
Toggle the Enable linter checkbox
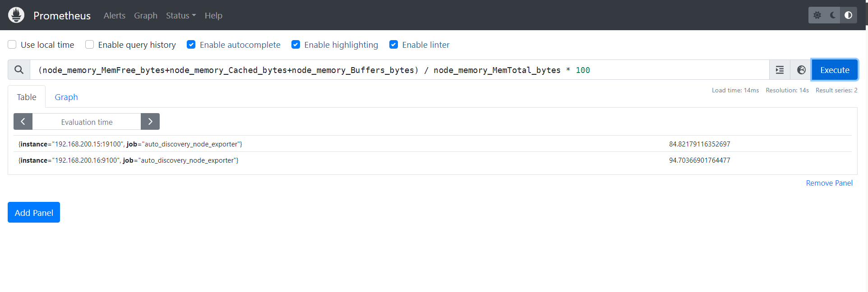[394, 45]
